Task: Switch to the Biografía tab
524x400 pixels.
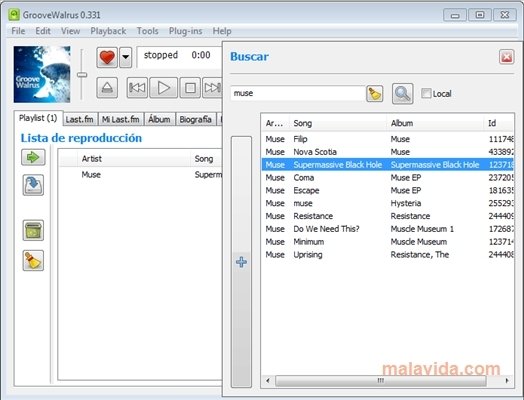Action: [x=195, y=119]
